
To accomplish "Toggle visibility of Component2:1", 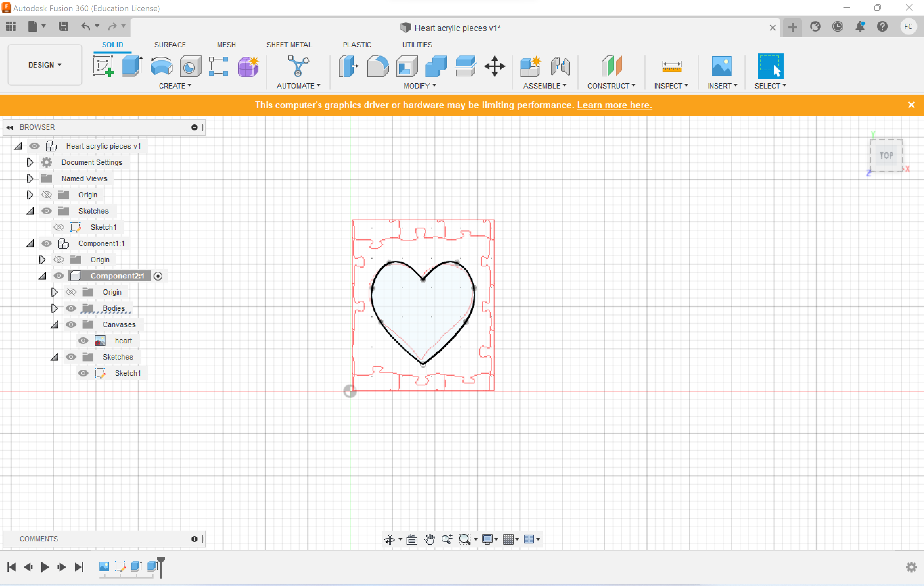I will 59,276.
